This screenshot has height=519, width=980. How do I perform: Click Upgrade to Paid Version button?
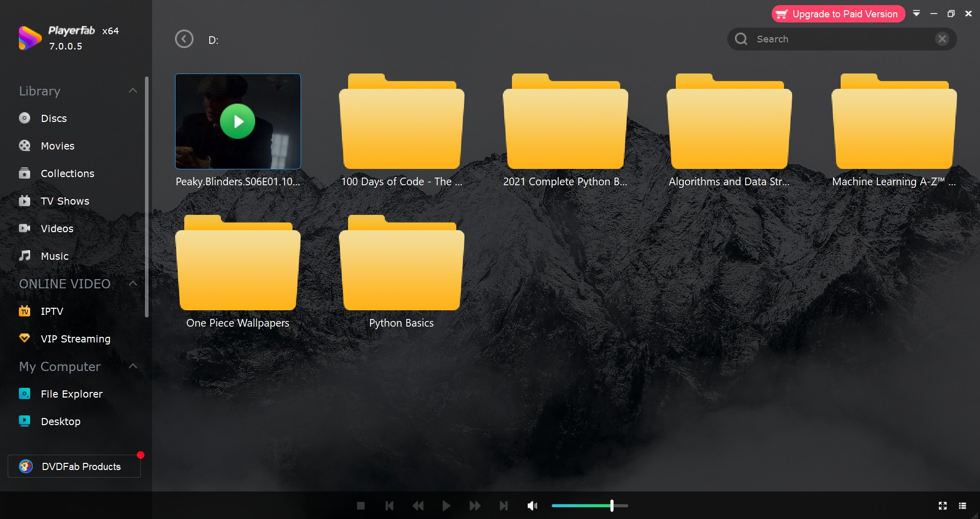[x=838, y=14]
